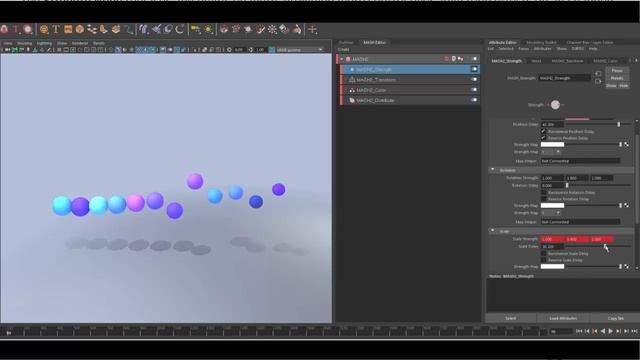This screenshot has width=640, height=360.
Task: Click the Rotation Delay slider handle
Action: (567, 185)
